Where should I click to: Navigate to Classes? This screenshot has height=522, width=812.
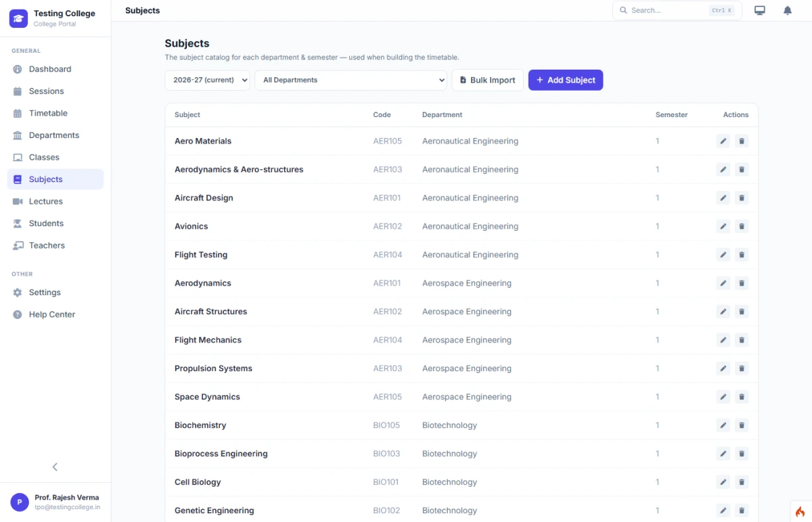(55, 157)
